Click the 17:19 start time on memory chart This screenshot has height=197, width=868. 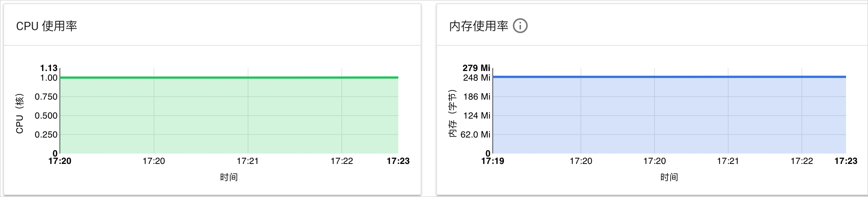click(x=493, y=161)
